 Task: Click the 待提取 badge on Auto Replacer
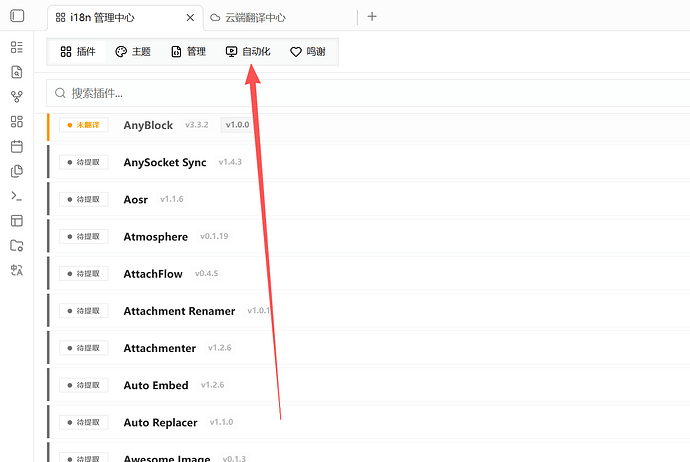coord(84,422)
